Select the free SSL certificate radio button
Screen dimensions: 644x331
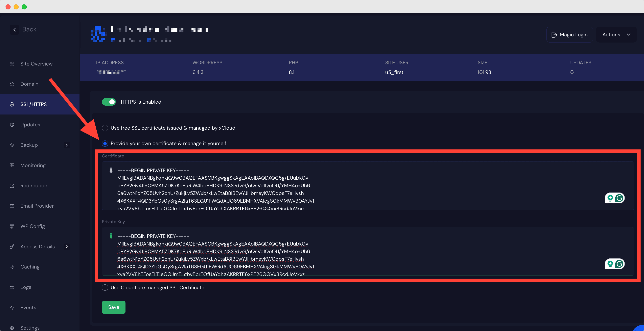click(x=105, y=128)
